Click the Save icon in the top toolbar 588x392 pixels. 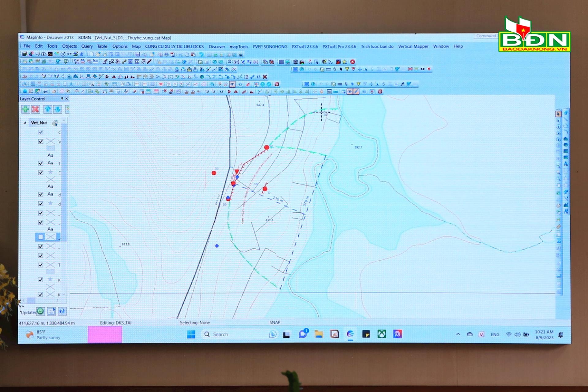pos(138,54)
